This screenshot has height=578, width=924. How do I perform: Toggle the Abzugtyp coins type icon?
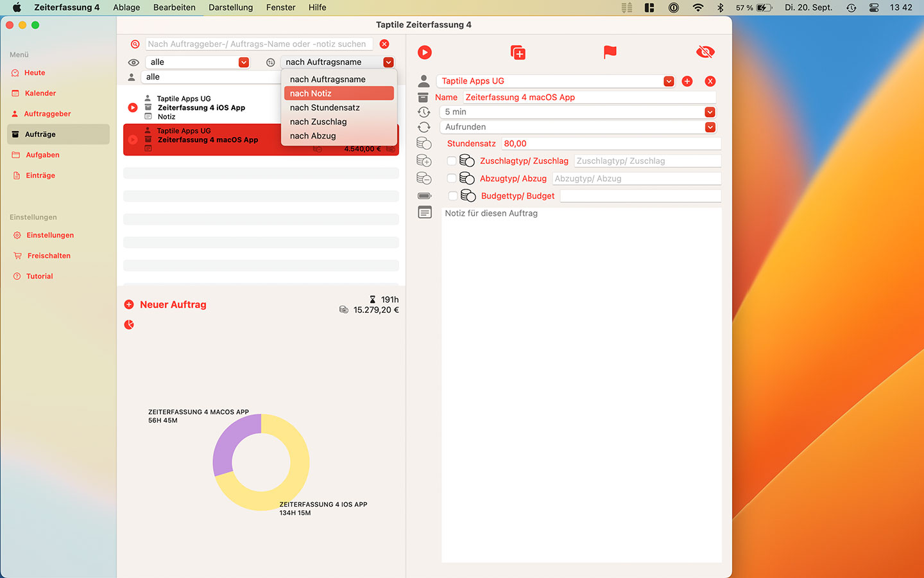coord(467,178)
